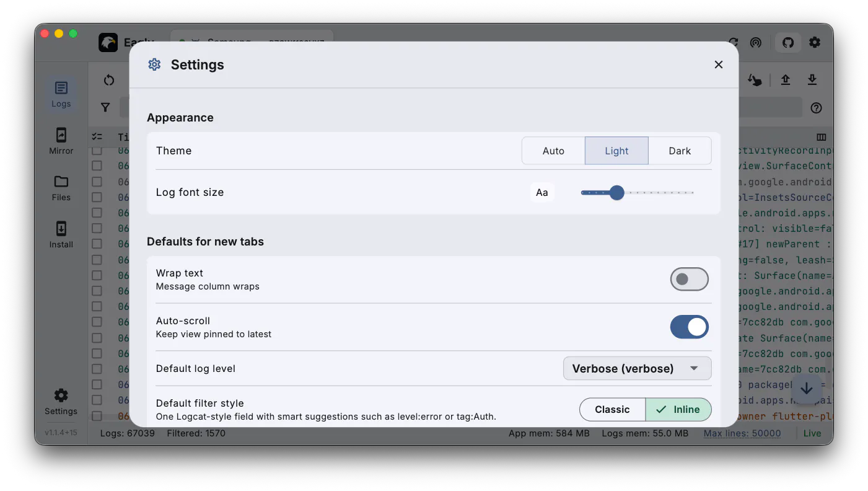Viewport: 868px width, 491px height.
Task: Click the Appearance section heading
Action: click(x=180, y=118)
